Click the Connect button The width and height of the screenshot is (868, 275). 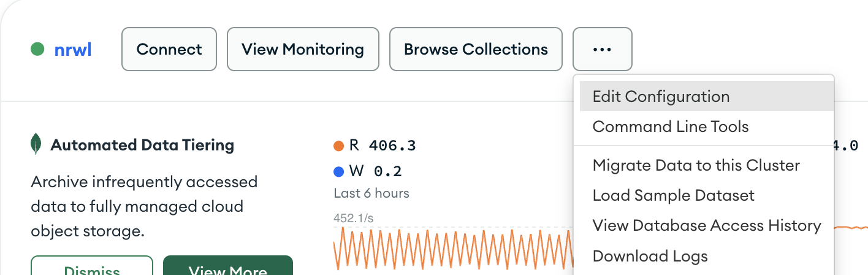(169, 49)
